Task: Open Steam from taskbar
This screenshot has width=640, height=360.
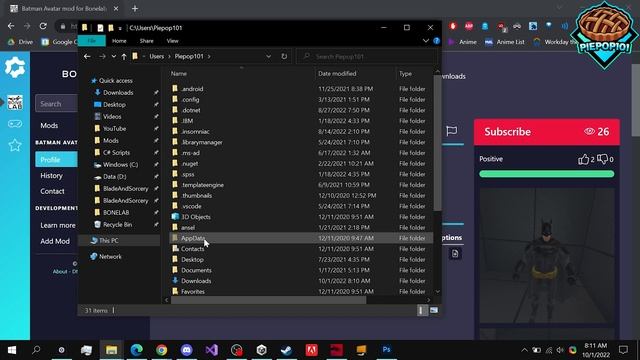Action: tap(287, 350)
